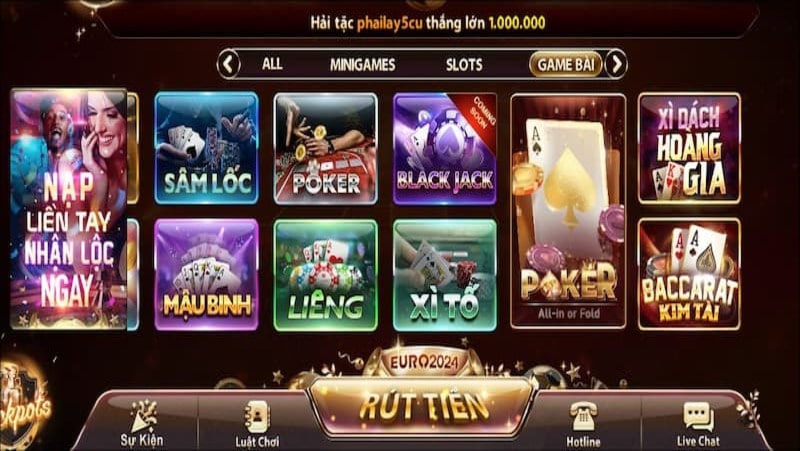Viewport: 800px width, 451px height.
Task: Open Baccarat Kim Tài game
Action: tap(689, 274)
